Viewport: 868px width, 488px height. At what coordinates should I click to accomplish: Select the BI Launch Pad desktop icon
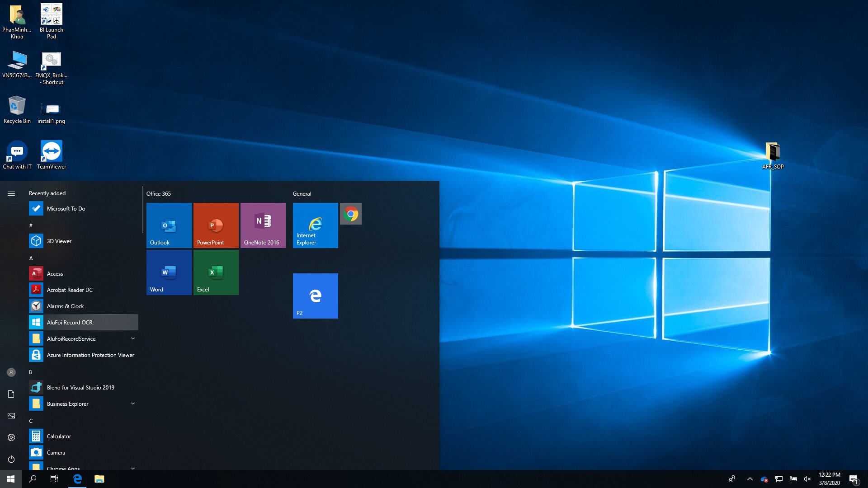pyautogui.click(x=52, y=21)
